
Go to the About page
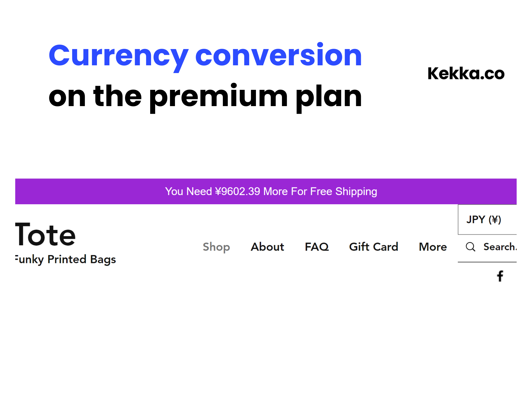point(267,247)
